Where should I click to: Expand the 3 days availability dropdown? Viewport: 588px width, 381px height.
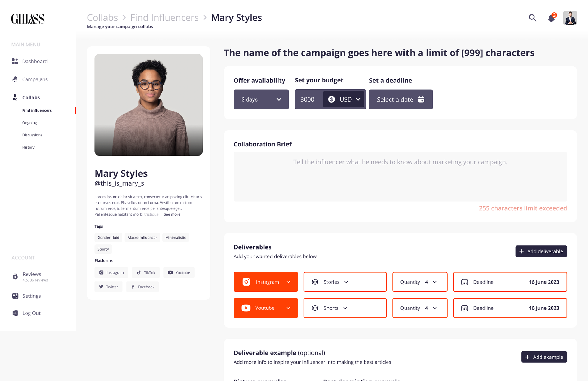[261, 99]
